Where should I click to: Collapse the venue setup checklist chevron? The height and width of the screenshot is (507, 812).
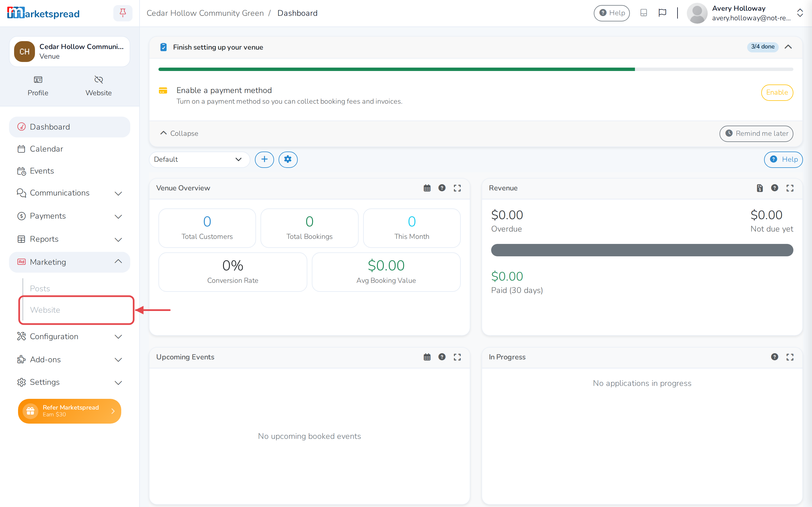(x=788, y=47)
